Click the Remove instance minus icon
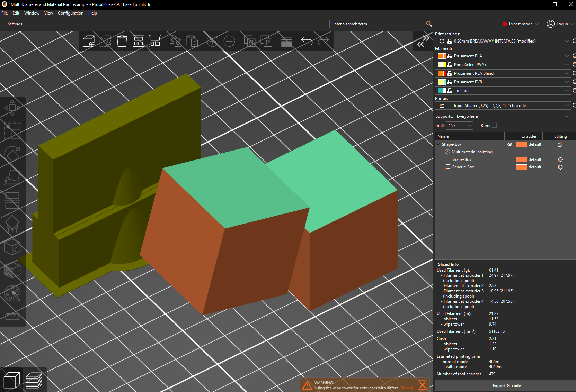Screen dimensions: 576x392 point(229,41)
